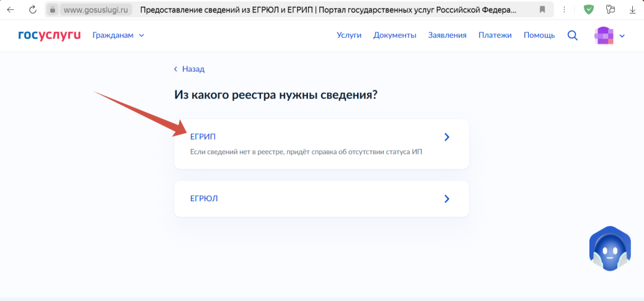Select the ЕГРЮЛ registry option

321,199
